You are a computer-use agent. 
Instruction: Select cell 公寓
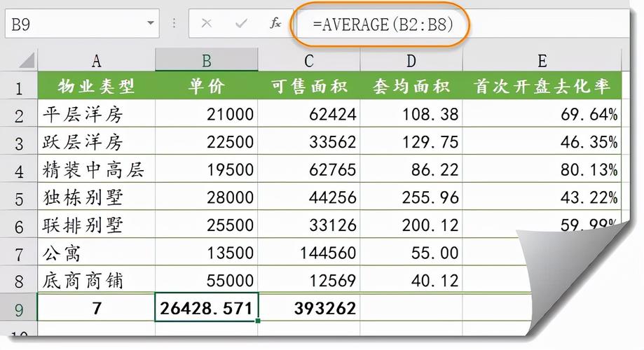97,252
